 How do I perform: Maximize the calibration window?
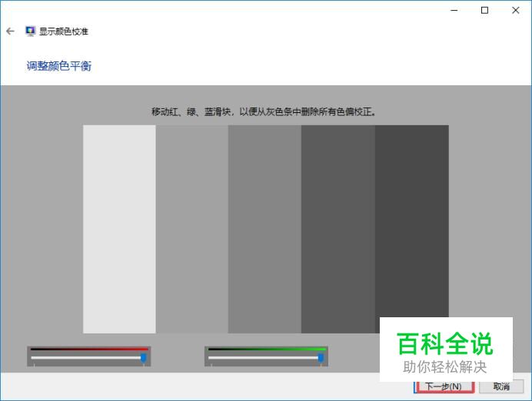(x=485, y=10)
